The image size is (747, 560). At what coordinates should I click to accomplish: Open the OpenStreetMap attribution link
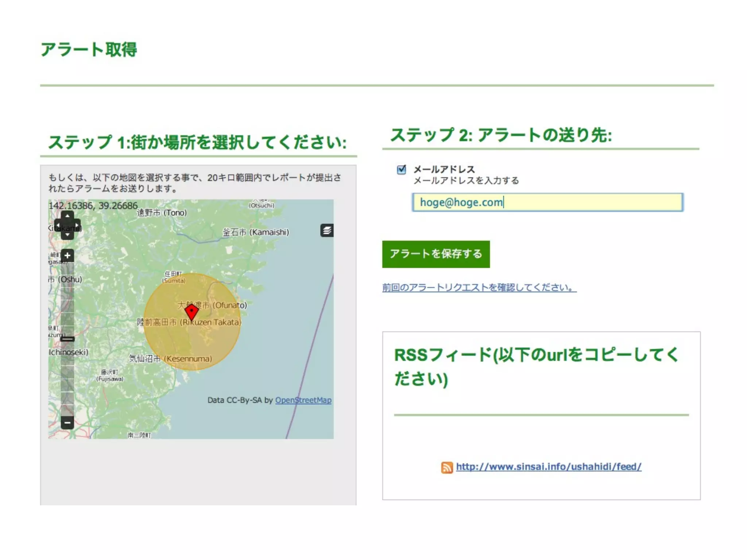(303, 400)
